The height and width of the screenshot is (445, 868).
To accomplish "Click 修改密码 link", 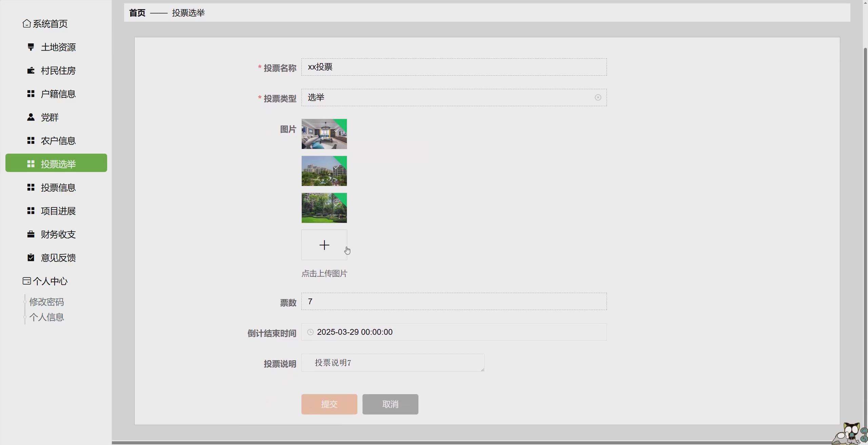I will 46,302.
